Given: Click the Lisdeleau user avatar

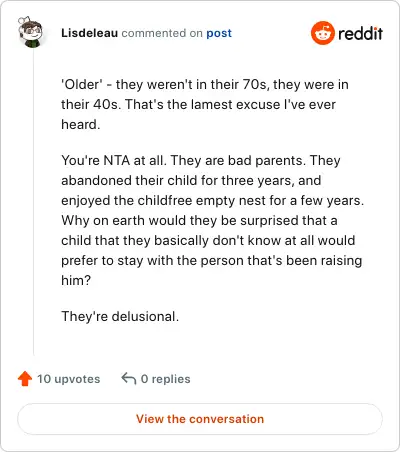Looking at the screenshot, I should click(30, 32).
